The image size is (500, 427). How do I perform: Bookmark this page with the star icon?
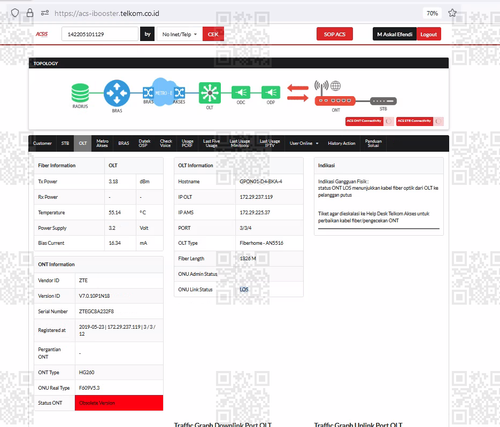pyautogui.click(x=452, y=13)
